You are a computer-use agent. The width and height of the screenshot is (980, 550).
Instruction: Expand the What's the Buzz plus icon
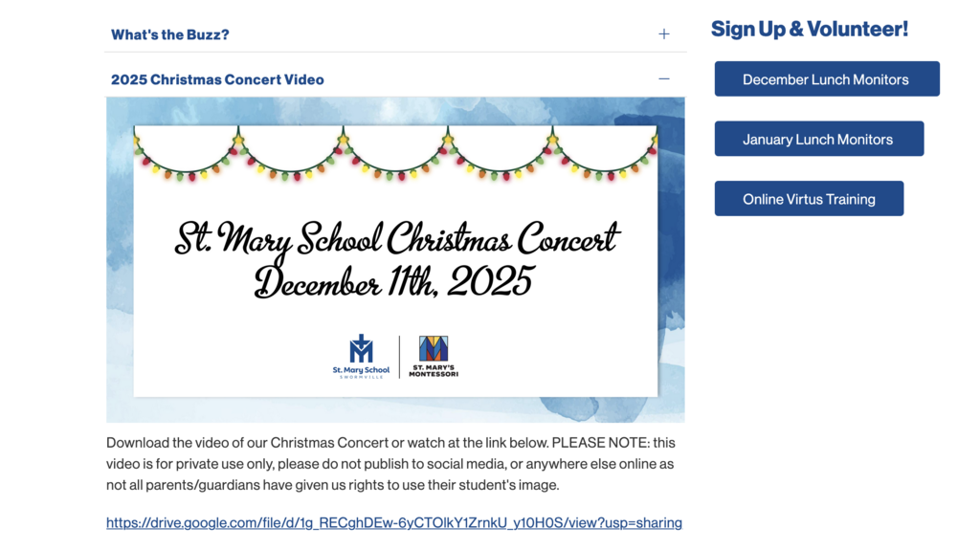tap(663, 34)
